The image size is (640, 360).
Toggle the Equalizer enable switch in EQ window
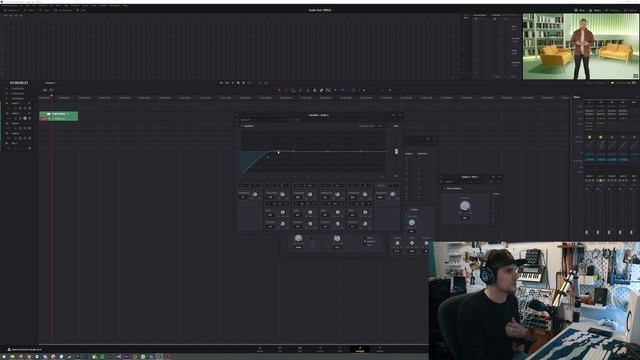coord(241,126)
